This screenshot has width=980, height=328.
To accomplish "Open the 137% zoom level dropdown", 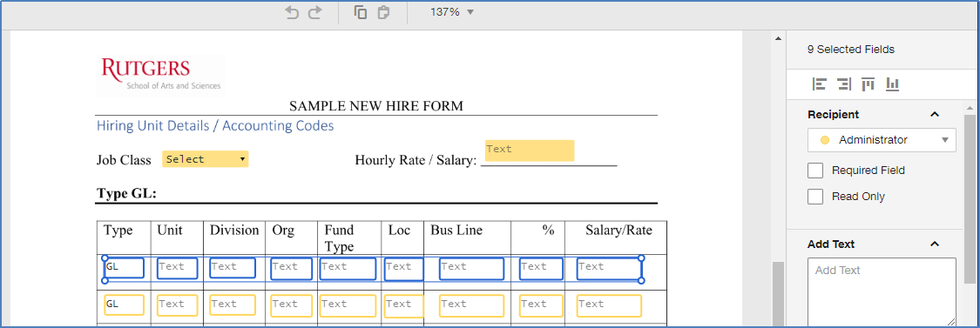I will tap(452, 12).
